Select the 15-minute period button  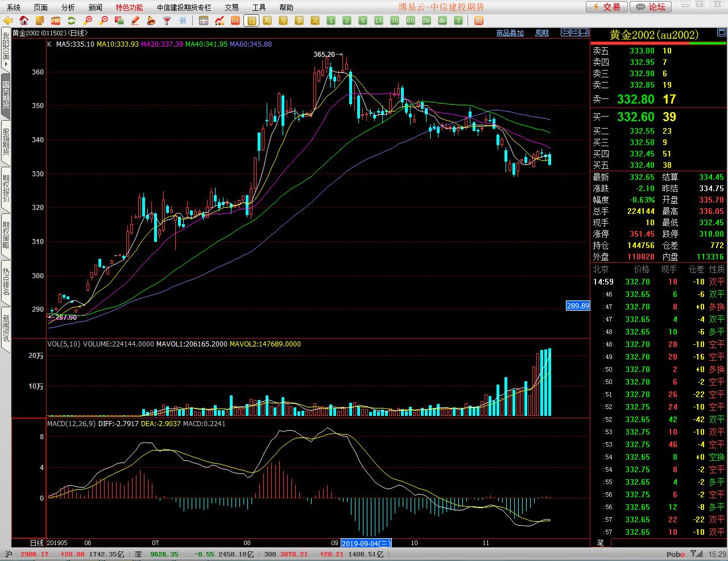pyautogui.click(x=379, y=21)
